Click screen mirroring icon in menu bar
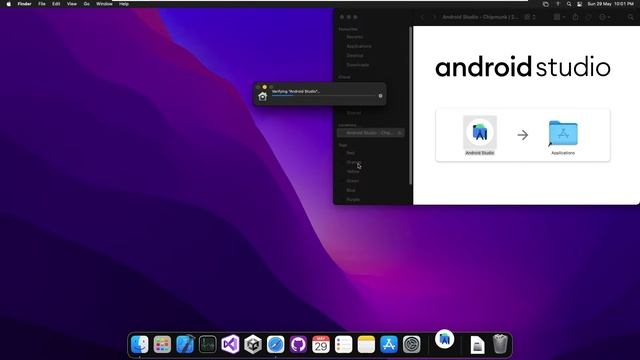640x360 pixels. click(546, 4)
